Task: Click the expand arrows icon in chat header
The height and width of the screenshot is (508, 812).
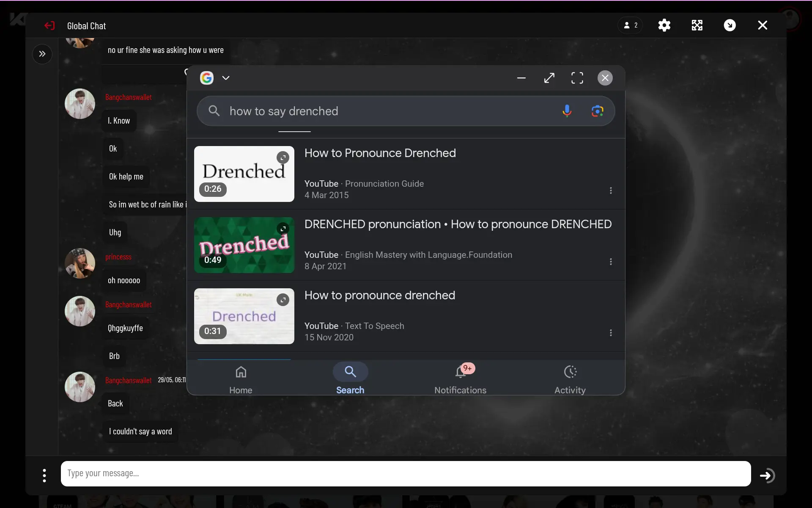Action: [x=697, y=25]
